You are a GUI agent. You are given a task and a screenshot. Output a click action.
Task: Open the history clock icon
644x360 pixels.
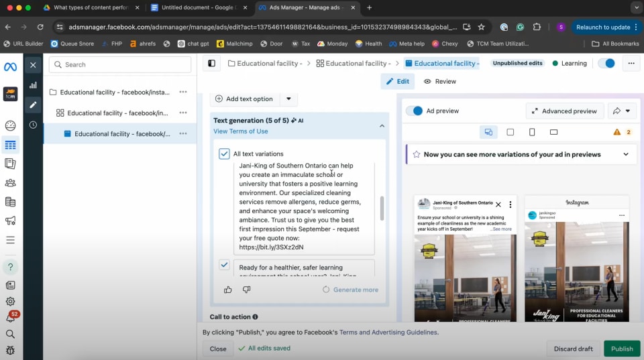pos(34,125)
